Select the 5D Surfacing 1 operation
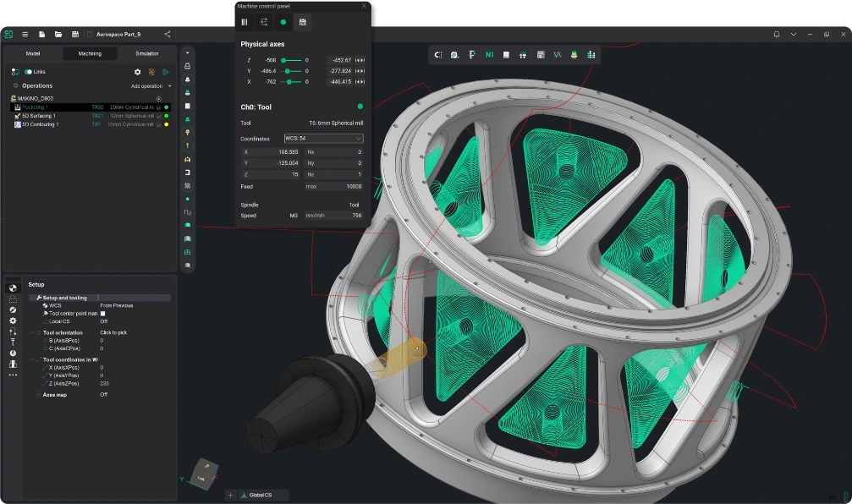Viewport: 852px width, 504px height. coord(39,116)
